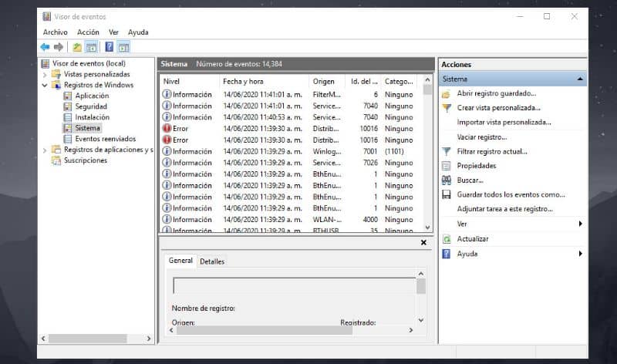The height and width of the screenshot is (364, 617).
Task: Click the Instalación log icon in tree
Action: click(68, 117)
